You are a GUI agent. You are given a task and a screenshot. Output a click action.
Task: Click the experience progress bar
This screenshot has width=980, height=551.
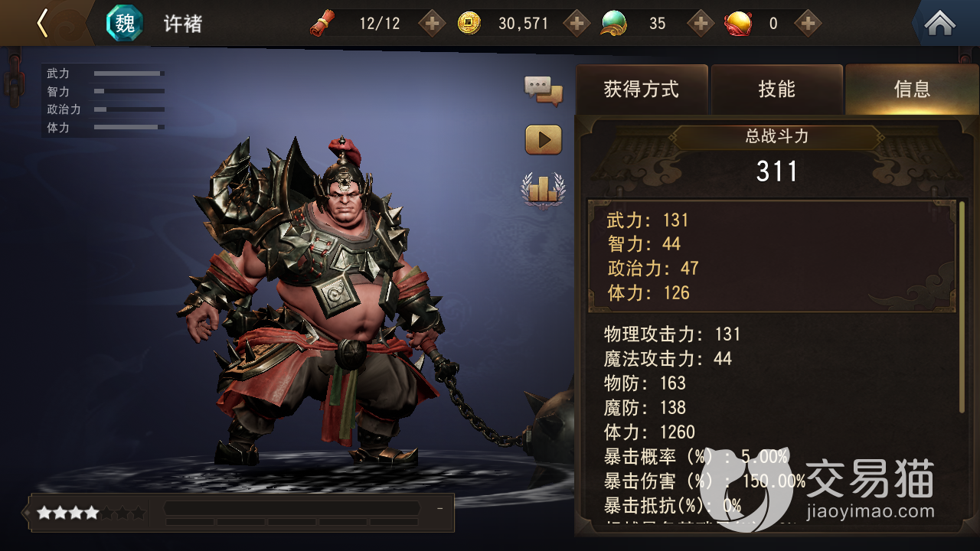(292, 508)
